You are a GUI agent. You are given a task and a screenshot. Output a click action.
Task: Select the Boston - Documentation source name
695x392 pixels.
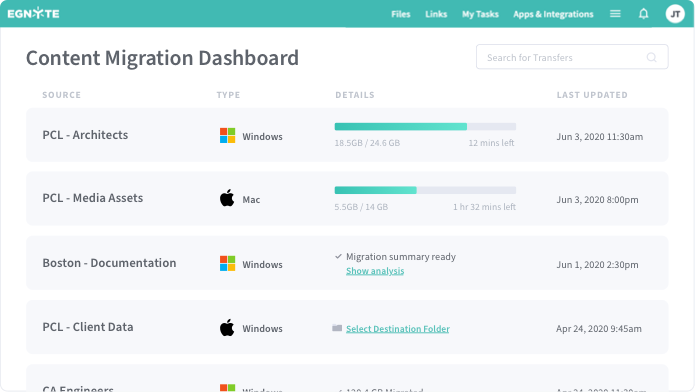coord(109,263)
